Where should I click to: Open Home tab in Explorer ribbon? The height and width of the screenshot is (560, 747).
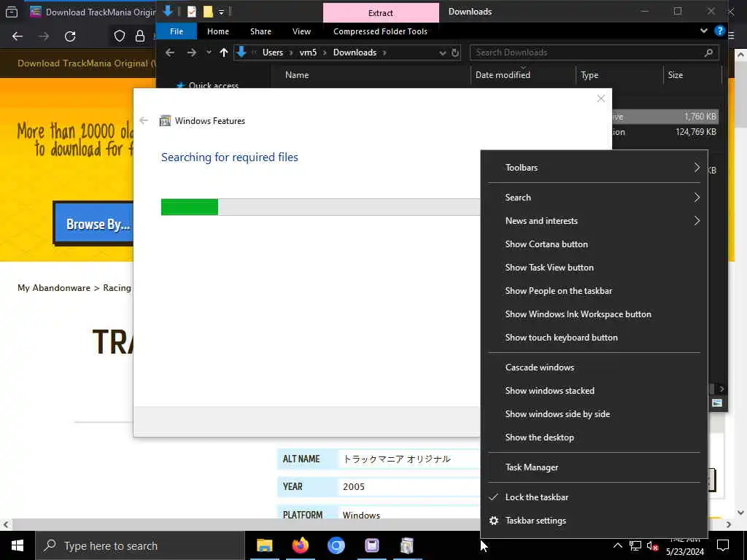click(x=217, y=31)
